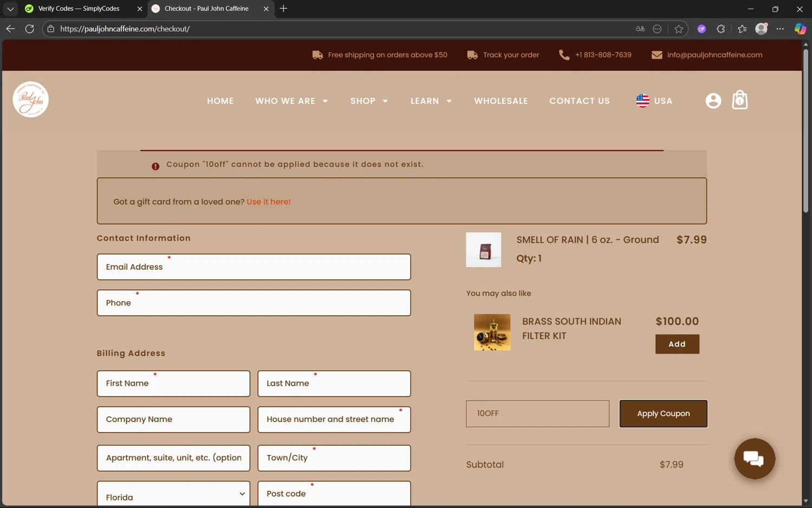Screen dimensions: 812x508
Task: Go to WHOLESALE page
Action: tap(501, 101)
